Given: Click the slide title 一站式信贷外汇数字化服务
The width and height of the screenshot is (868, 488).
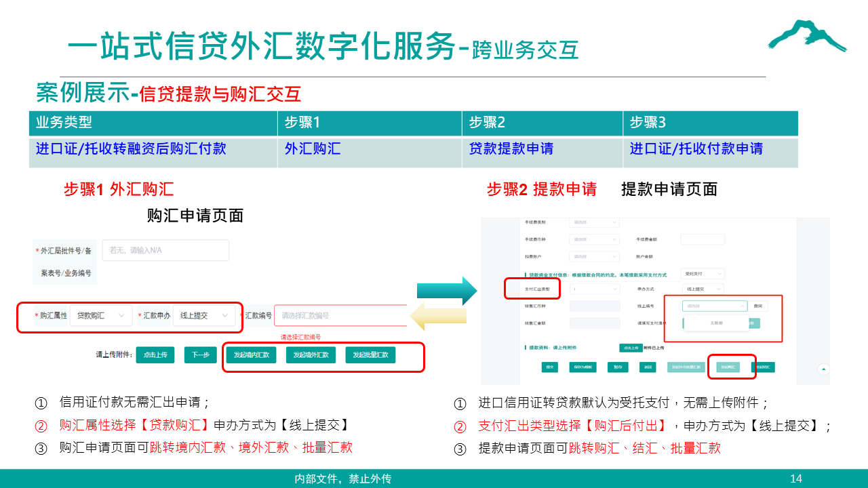Looking at the screenshot, I should [262, 47].
